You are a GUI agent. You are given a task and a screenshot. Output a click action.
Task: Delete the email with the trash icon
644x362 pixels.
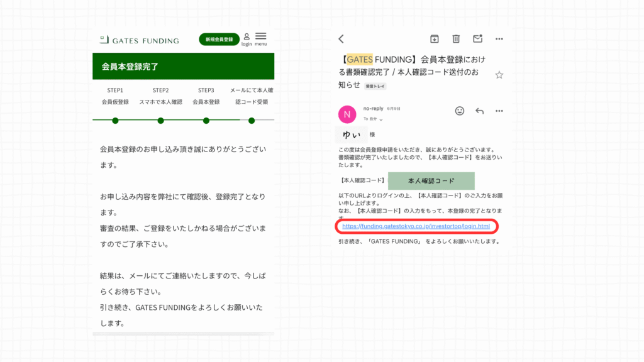click(x=456, y=38)
